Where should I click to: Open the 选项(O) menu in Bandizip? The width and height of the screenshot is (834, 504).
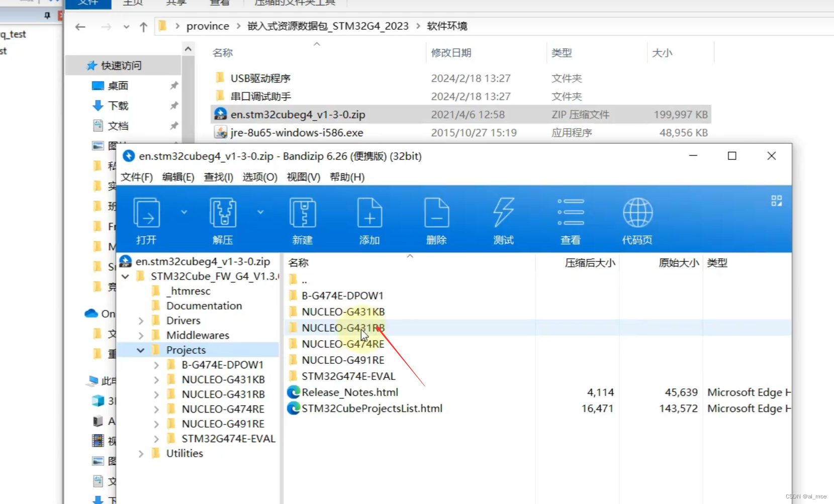click(260, 177)
